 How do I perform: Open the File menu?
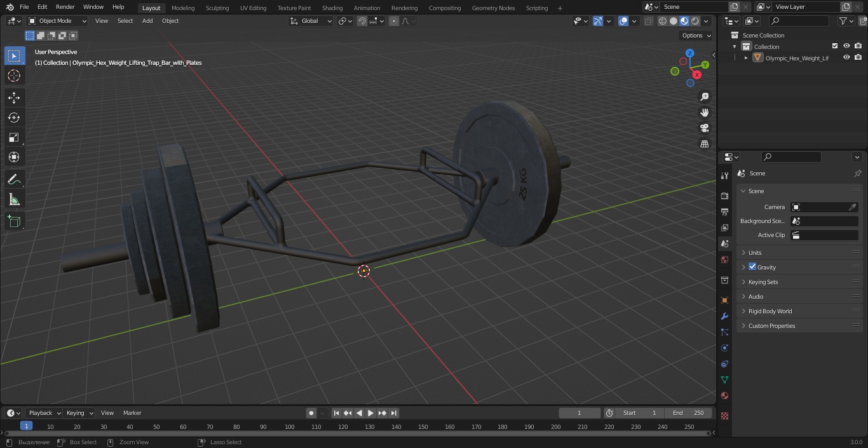click(x=24, y=7)
